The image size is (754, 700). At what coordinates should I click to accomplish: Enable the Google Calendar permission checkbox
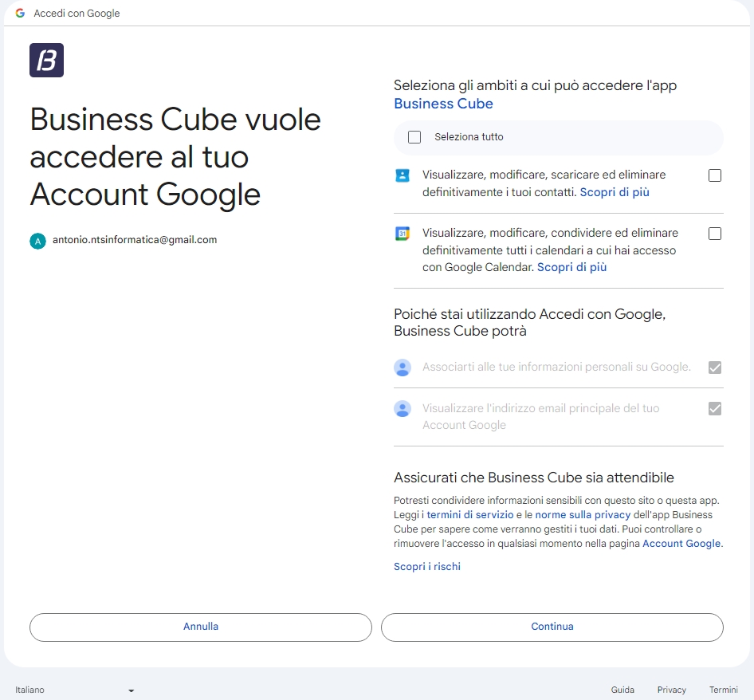pyautogui.click(x=715, y=234)
